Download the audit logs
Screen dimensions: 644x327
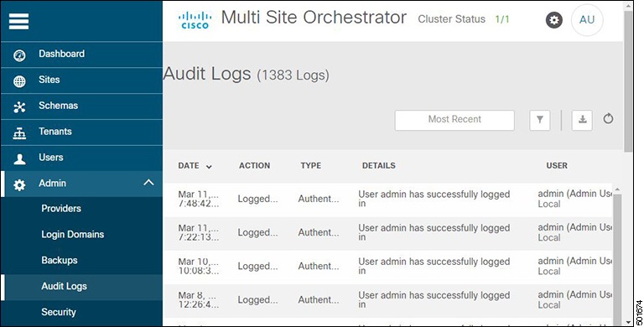582,120
